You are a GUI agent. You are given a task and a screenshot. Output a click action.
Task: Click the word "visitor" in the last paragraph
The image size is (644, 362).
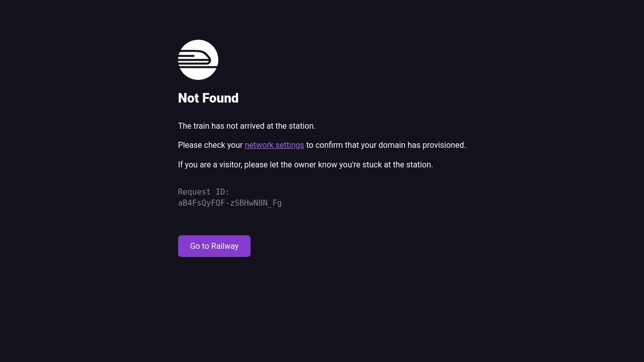(230, 165)
